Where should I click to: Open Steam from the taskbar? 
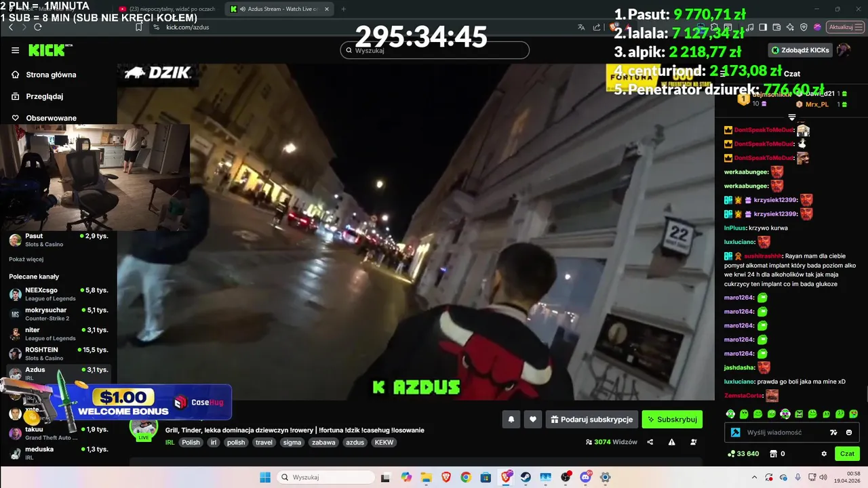[526, 477]
